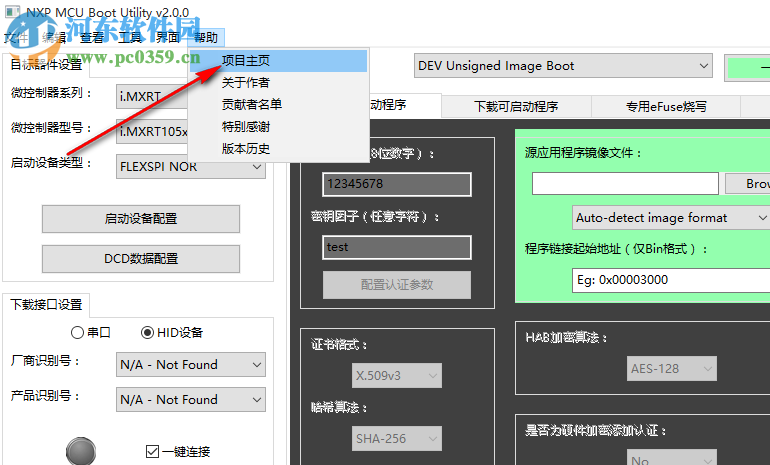The height and width of the screenshot is (465, 770).
Task: Expand the 产品识别号 N/A dropdown
Action: pyautogui.click(x=191, y=400)
